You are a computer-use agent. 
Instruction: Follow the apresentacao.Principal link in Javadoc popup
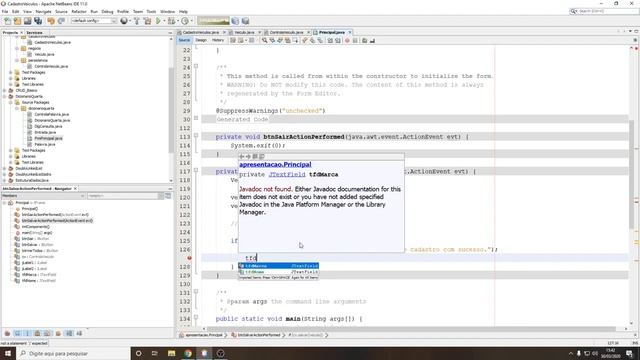coord(275,164)
